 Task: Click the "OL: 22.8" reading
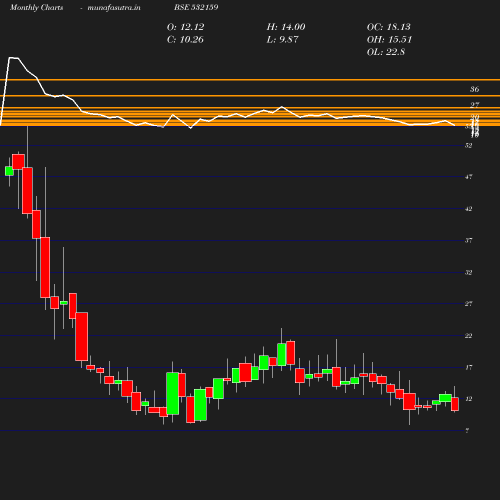tap(386, 52)
